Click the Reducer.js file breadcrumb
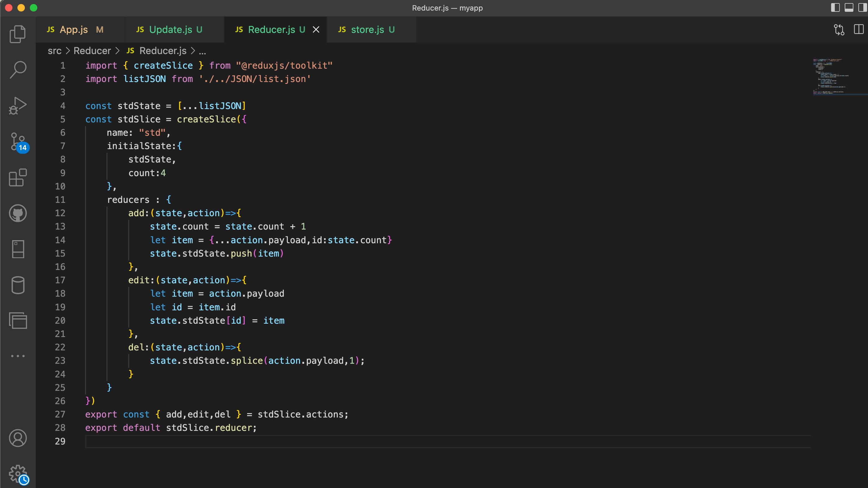 tap(157, 51)
